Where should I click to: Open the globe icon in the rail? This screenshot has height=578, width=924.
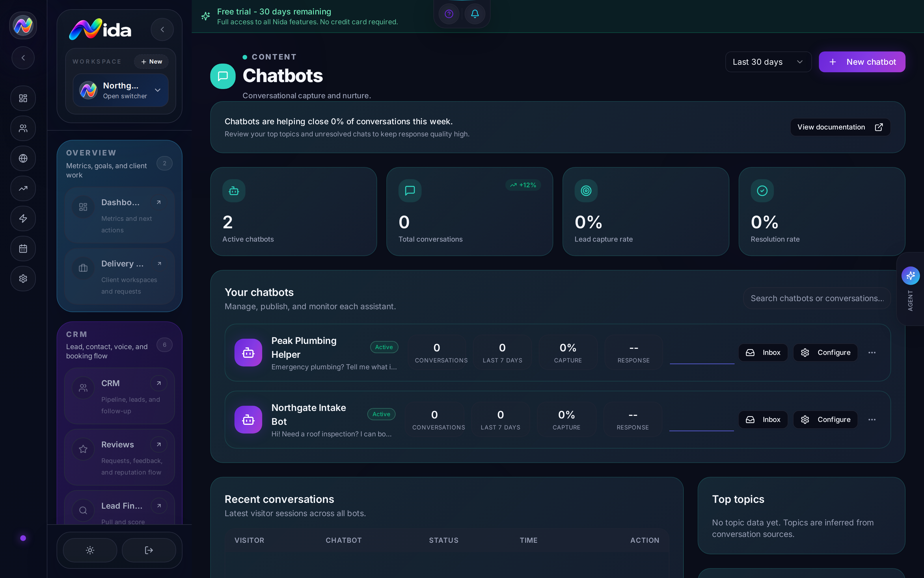pos(23,158)
